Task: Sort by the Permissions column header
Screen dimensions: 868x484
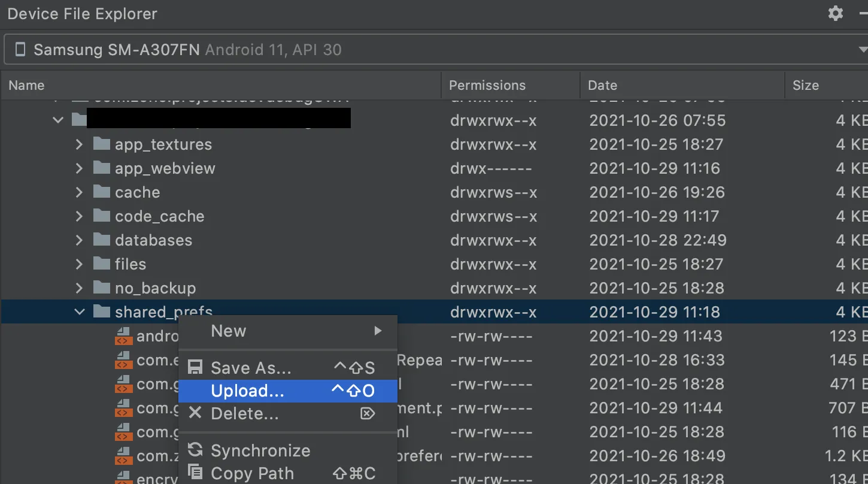Action: coord(487,85)
